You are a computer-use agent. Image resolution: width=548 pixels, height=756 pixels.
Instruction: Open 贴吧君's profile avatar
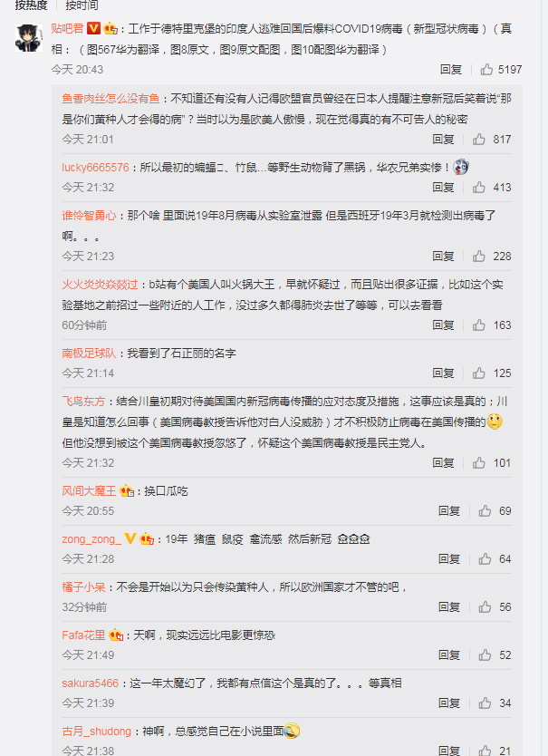tap(29, 37)
